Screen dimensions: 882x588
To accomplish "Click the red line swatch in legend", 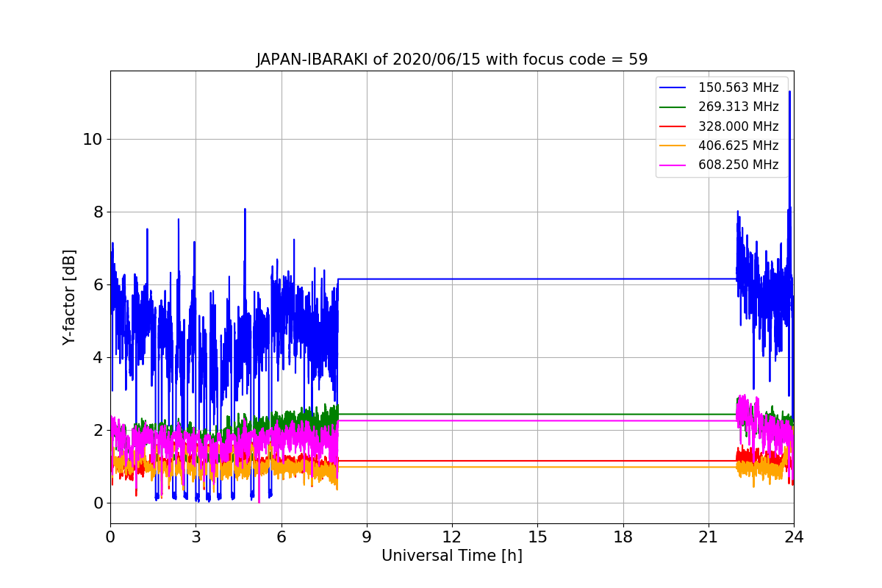I will (x=673, y=126).
